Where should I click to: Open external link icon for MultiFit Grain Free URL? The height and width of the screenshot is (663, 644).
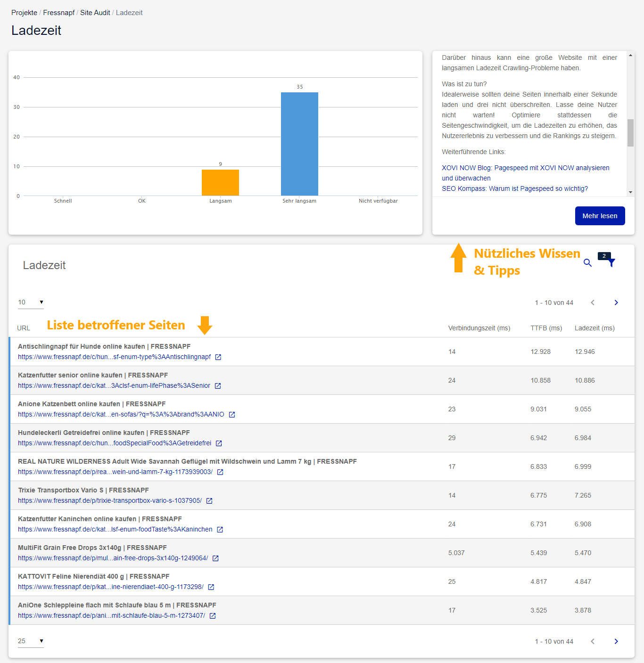pyautogui.click(x=215, y=558)
